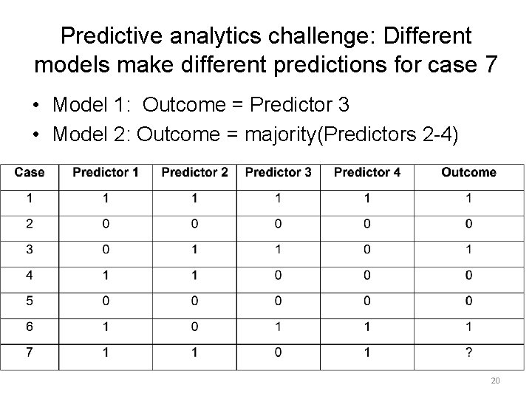Click the Outcome value for case 6
This screenshot has height=399, width=532.
click(x=468, y=327)
